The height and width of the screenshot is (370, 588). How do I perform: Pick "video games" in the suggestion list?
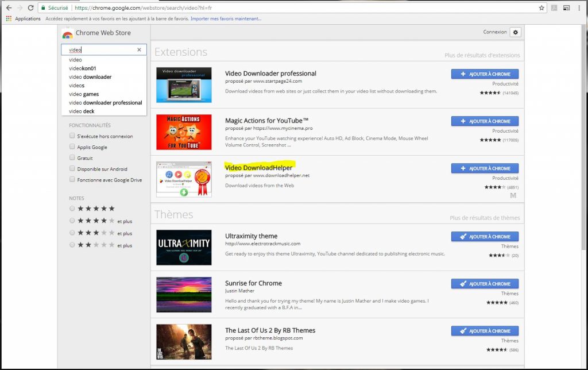(x=84, y=94)
